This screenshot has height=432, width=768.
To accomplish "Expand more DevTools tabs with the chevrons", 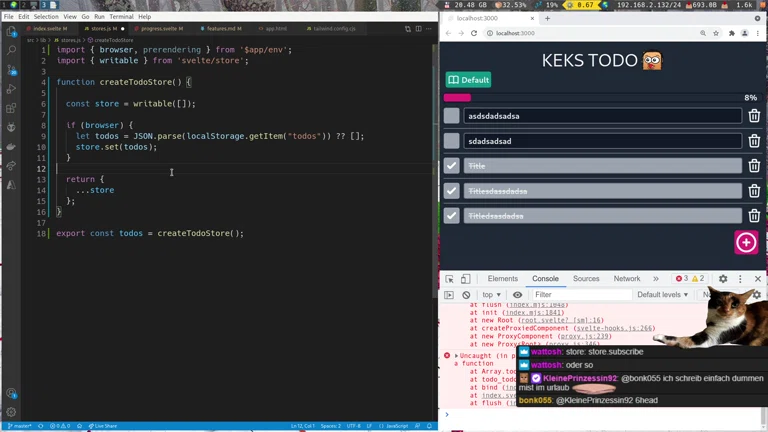I will click(655, 279).
